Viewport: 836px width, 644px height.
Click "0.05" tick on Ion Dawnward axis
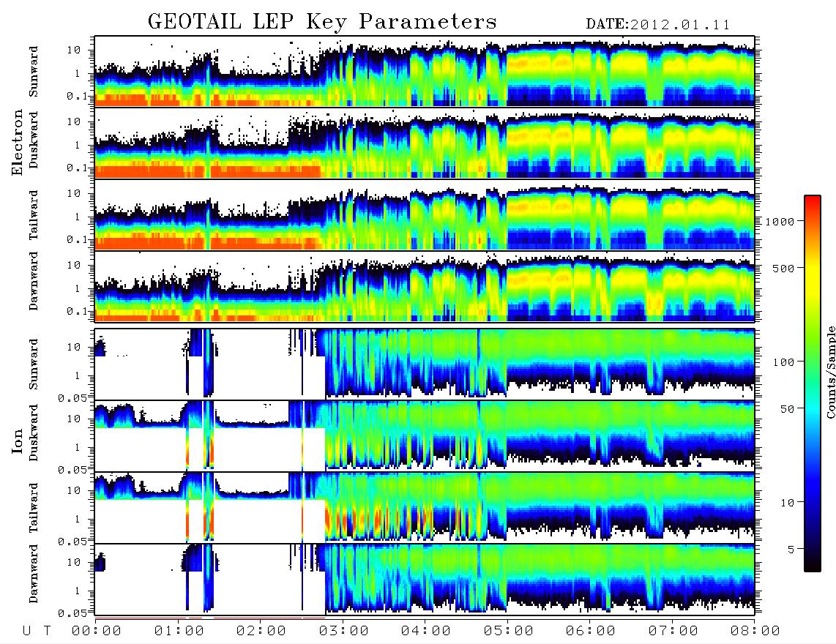[72, 613]
